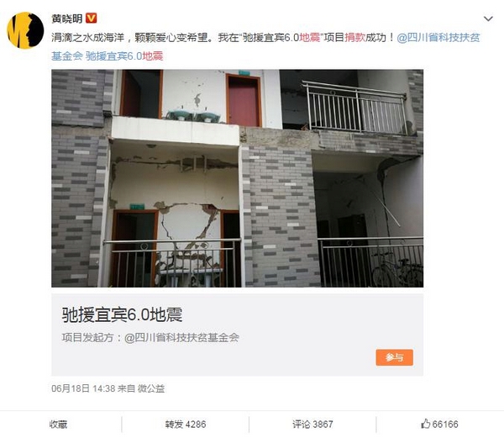Click the like count 66166
504x438 pixels.
(x=445, y=425)
